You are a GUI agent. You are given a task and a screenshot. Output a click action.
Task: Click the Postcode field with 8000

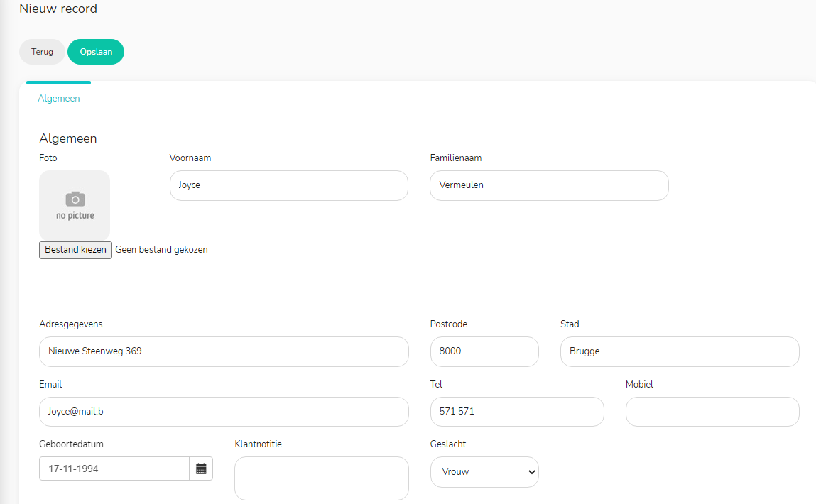tap(484, 351)
